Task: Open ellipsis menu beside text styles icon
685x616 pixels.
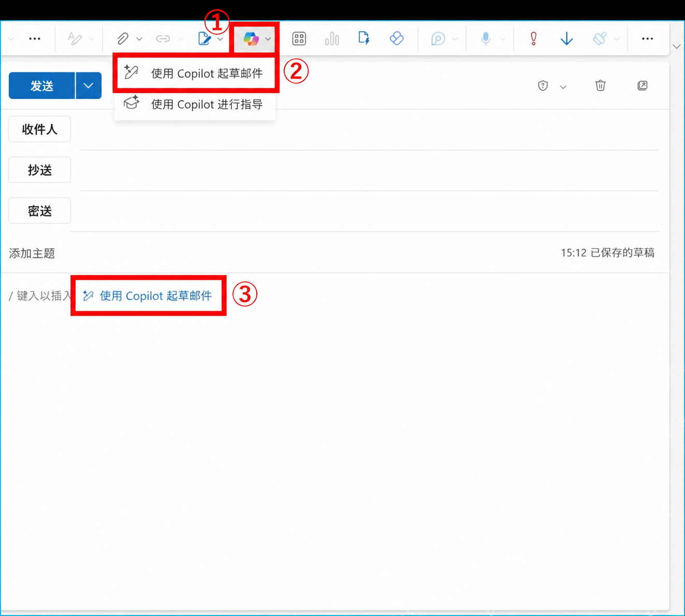Action: [35, 38]
